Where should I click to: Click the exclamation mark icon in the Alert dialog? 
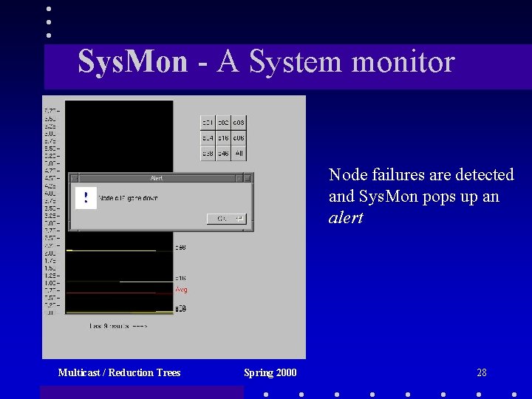pyautogui.click(x=86, y=198)
